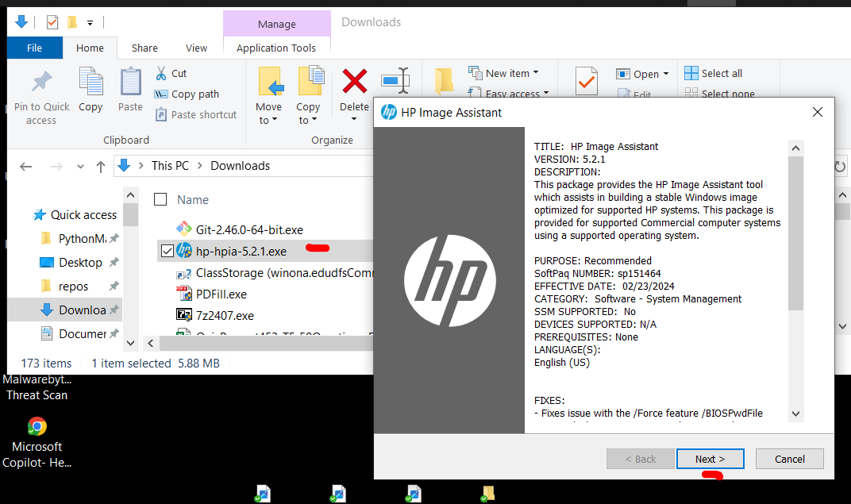
Task: Select the ClassStorage shortcut file
Action: click(x=275, y=273)
